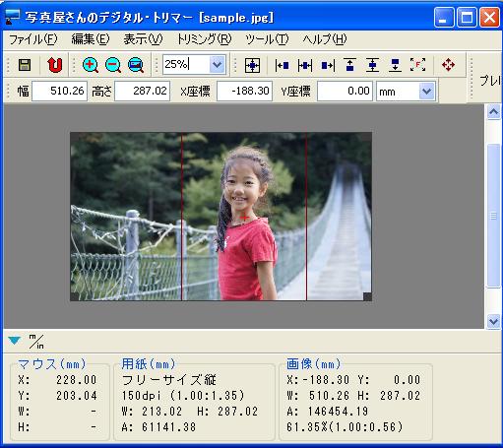Align the image to the left edge

282,65
